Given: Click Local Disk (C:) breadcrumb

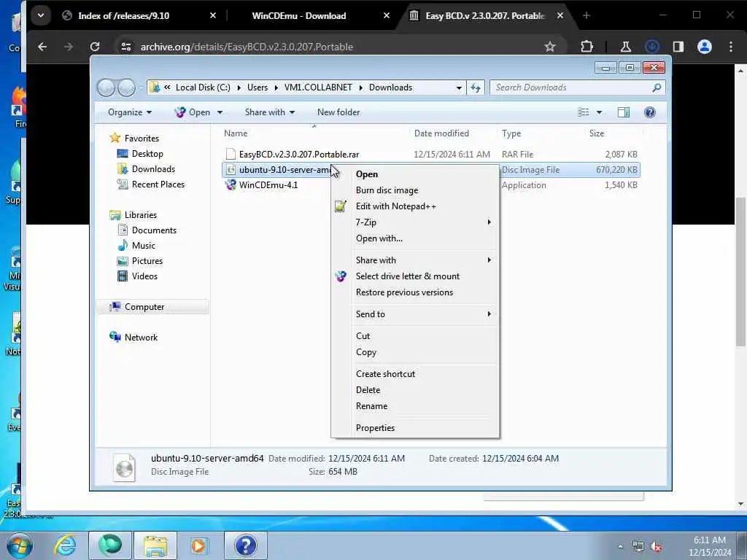Looking at the screenshot, I should click(203, 87).
